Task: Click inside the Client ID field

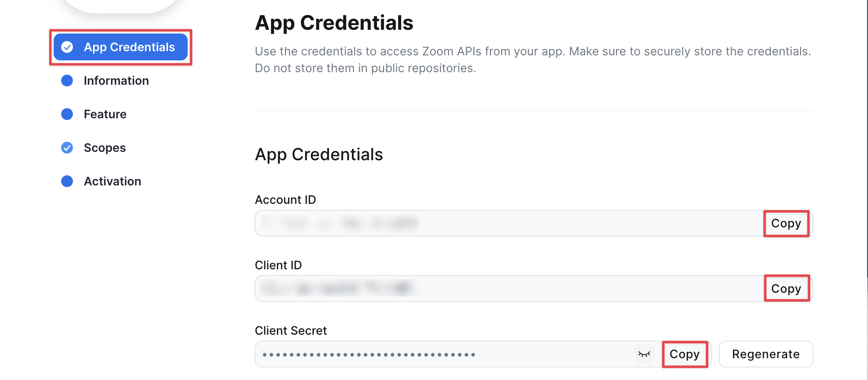Action: coord(509,289)
